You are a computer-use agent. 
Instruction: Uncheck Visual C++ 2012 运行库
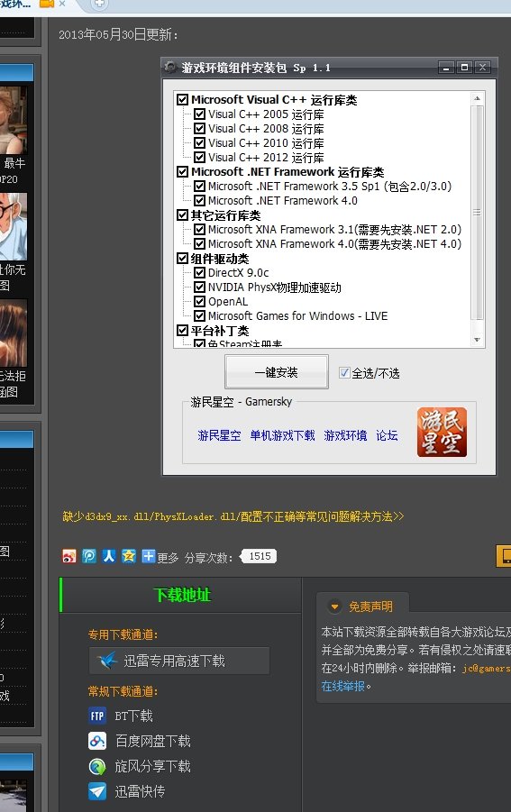(199, 157)
